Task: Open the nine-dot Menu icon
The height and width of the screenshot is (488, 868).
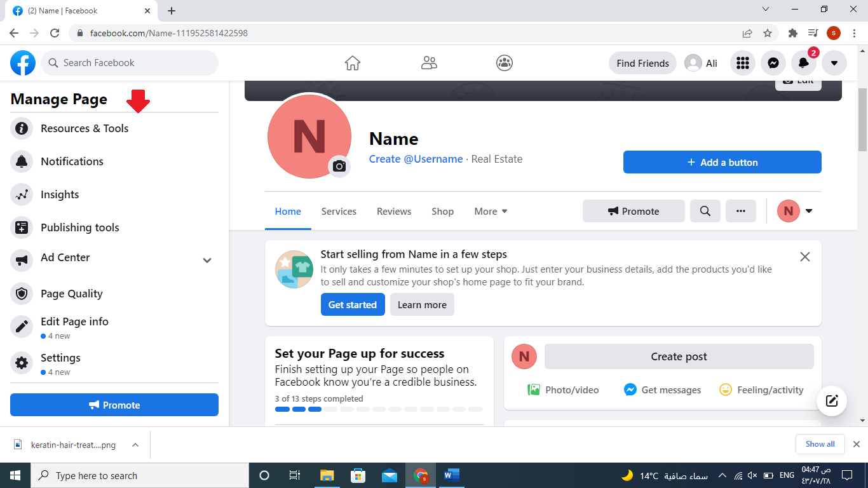Action: point(742,63)
